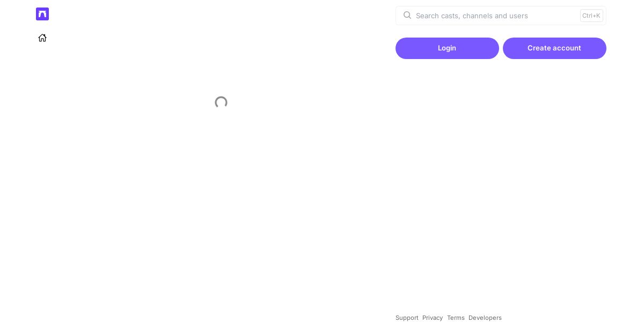This screenshot has height=322, width=644.
Task: Click the Login button
Action: pyautogui.click(x=447, y=48)
